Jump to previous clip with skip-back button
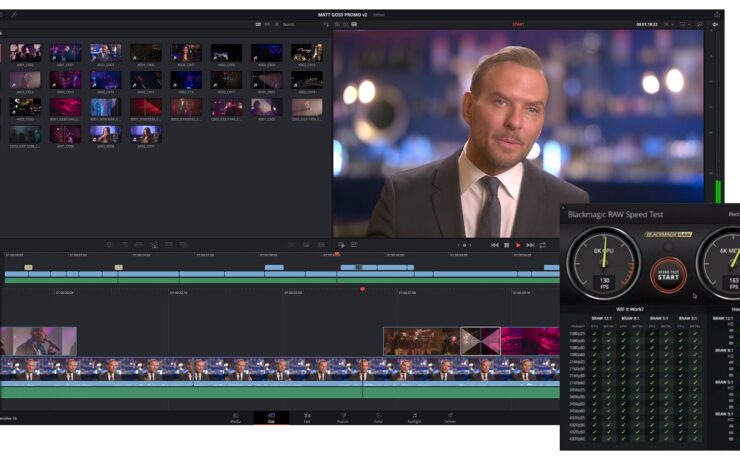Image resolution: width=740 pixels, height=460 pixels. pos(494,245)
